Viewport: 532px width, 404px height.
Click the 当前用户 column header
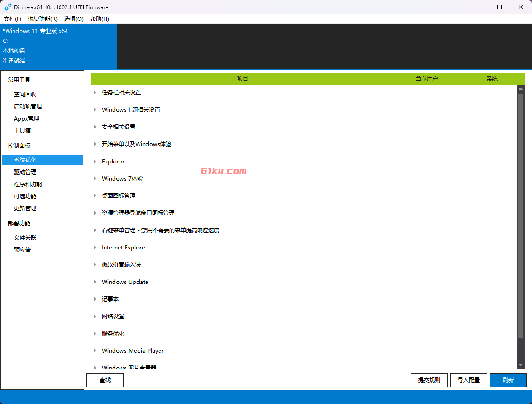coord(427,78)
